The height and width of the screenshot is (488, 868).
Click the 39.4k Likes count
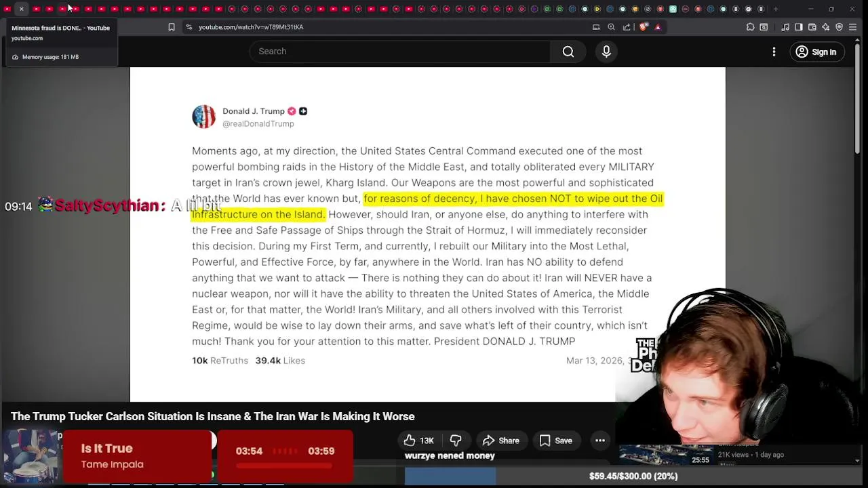pyautogui.click(x=280, y=361)
